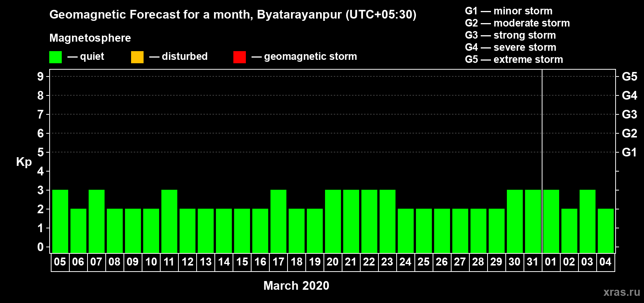Click the 'March 2020' axis label

click(296, 286)
